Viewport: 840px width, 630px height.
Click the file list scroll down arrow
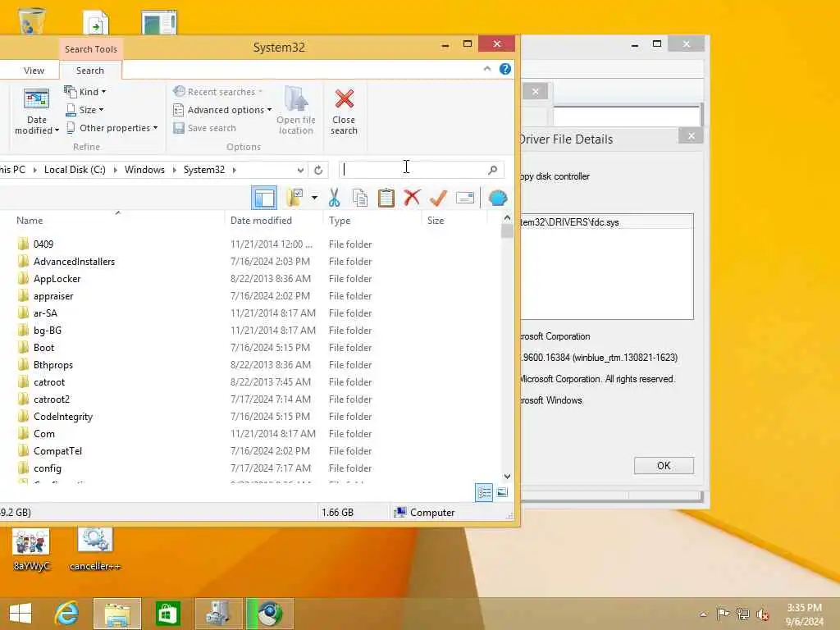coord(507,477)
